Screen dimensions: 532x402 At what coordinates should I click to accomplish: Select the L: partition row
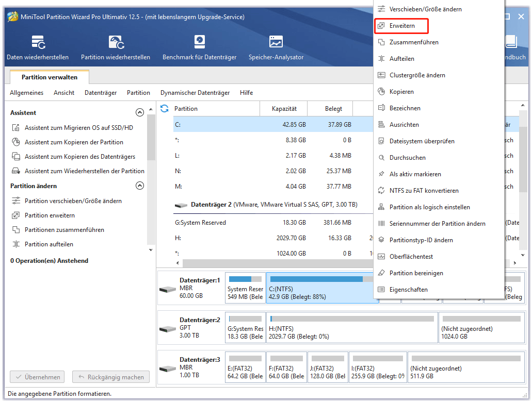(x=273, y=156)
